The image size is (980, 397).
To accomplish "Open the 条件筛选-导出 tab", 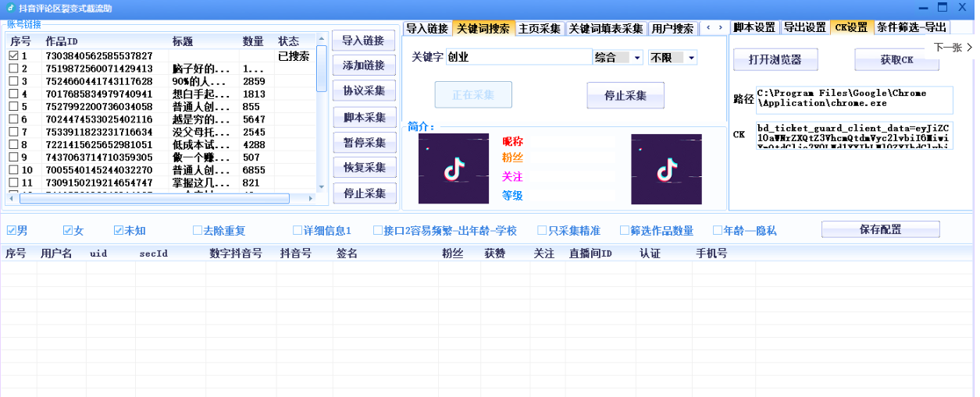I will (x=911, y=27).
